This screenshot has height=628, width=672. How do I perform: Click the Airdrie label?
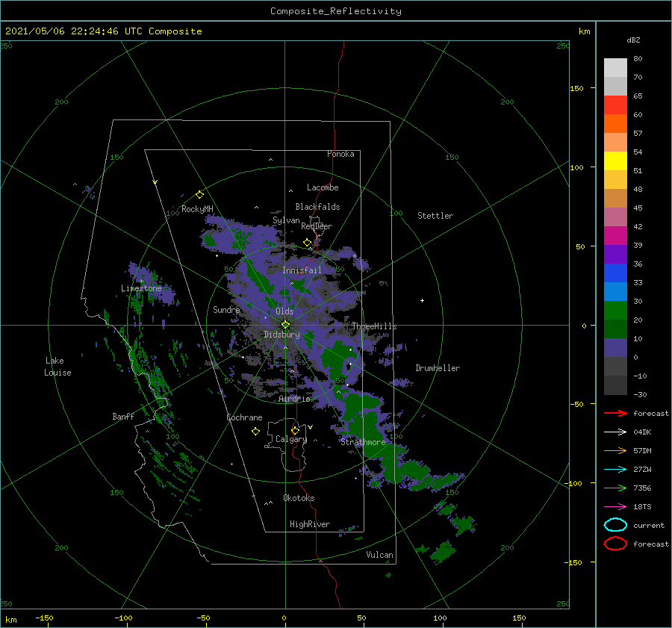(294, 399)
